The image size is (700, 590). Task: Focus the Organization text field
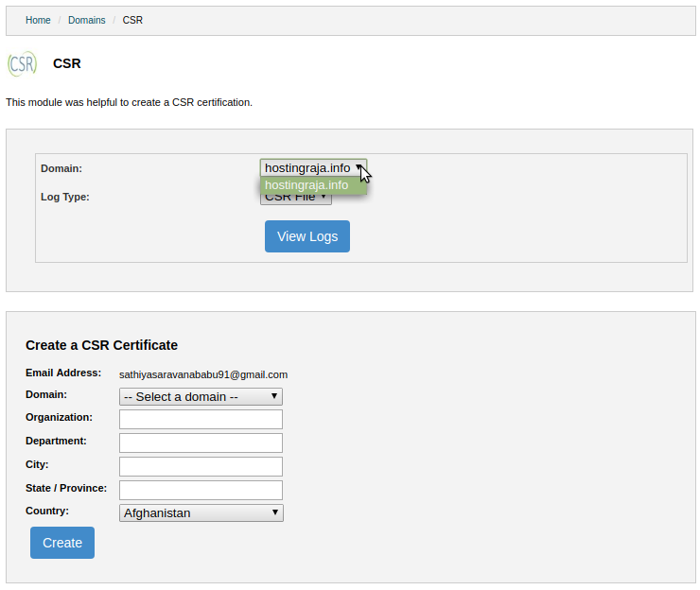201,419
